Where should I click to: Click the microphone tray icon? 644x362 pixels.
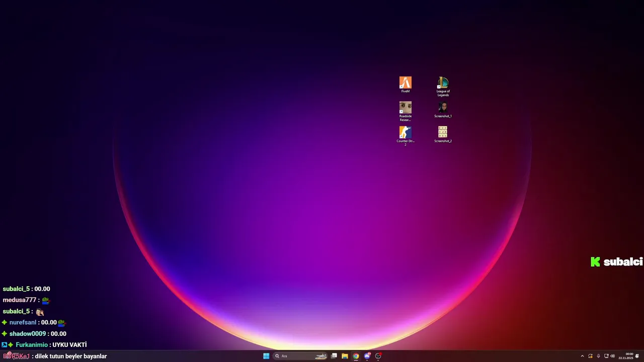click(x=598, y=356)
